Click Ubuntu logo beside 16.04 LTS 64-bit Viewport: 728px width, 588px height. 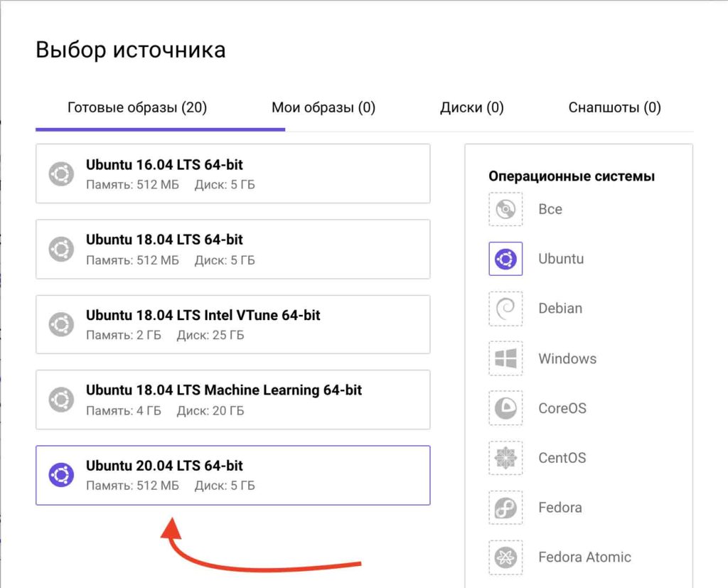pyautogui.click(x=61, y=173)
